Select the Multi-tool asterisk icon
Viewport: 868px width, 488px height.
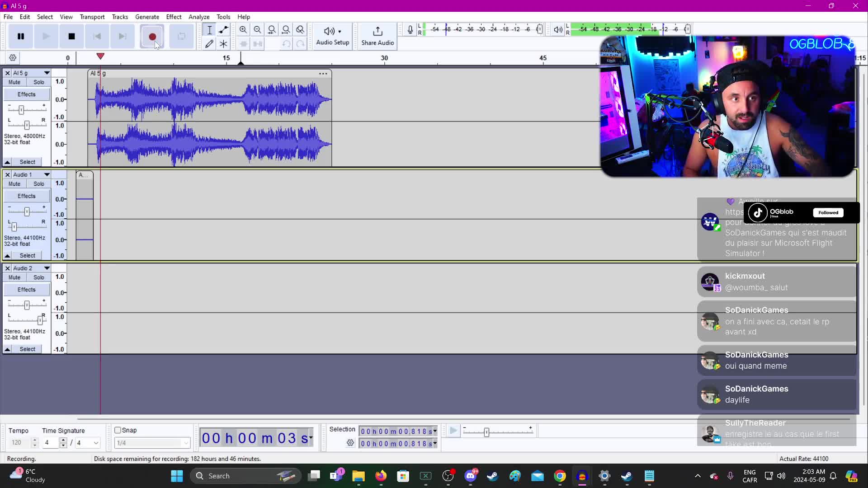[223, 44]
